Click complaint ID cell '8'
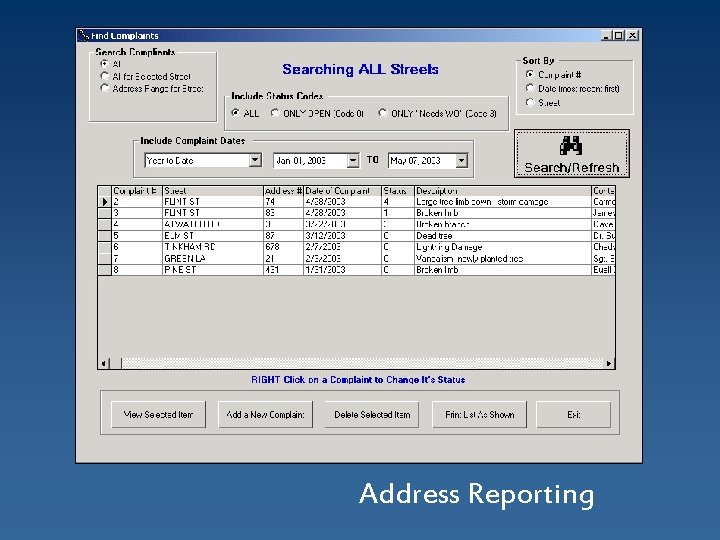The image size is (720, 540). coord(137,270)
